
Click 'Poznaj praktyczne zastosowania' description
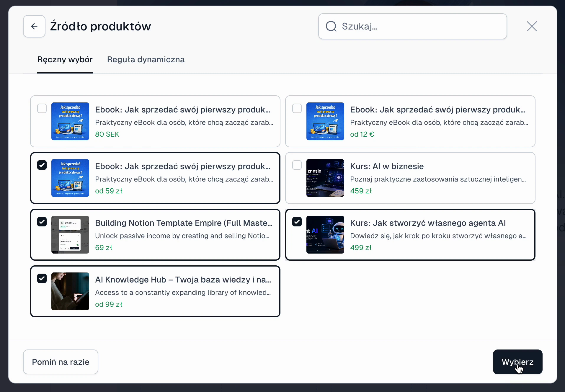(438, 179)
